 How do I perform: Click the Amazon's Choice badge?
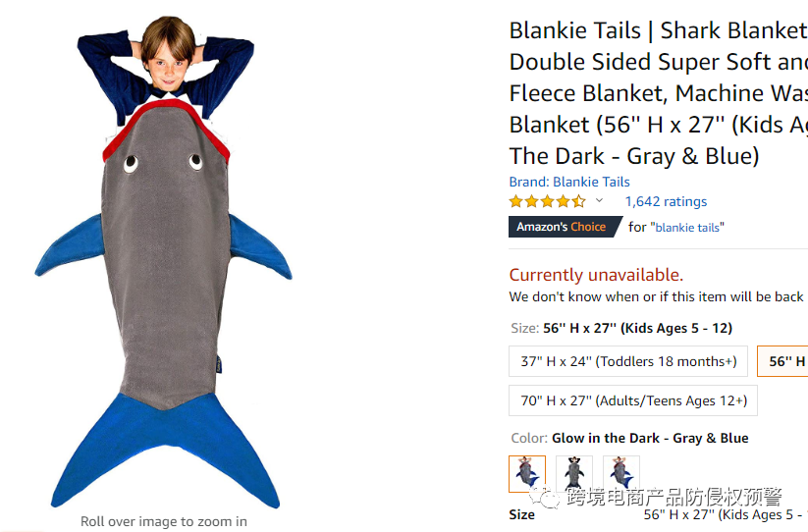point(565,227)
